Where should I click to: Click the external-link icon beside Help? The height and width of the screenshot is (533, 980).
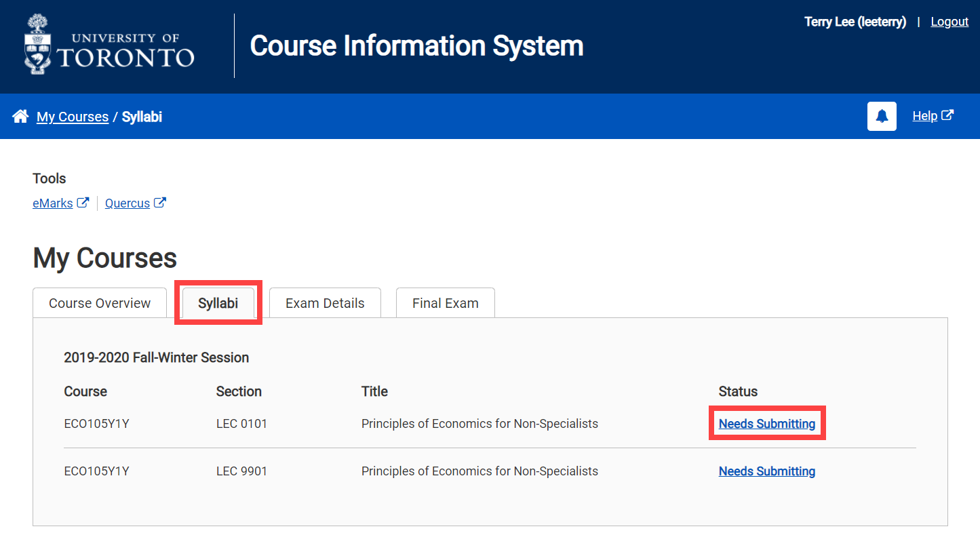pyautogui.click(x=947, y=115)
